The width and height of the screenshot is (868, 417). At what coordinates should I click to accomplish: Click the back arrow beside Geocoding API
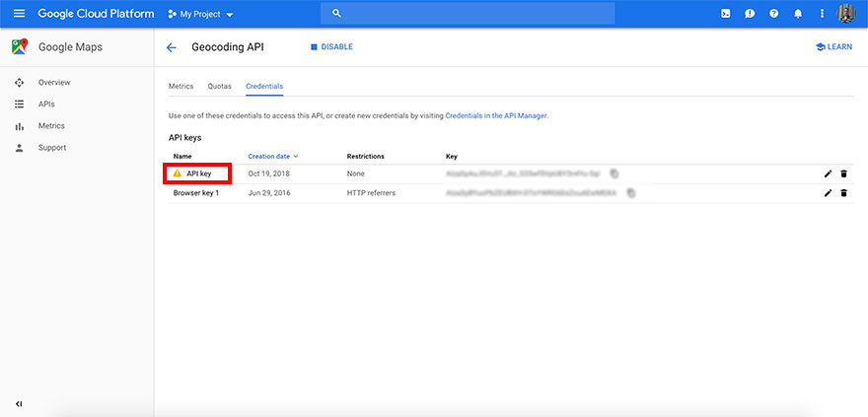tap(172, 47)
